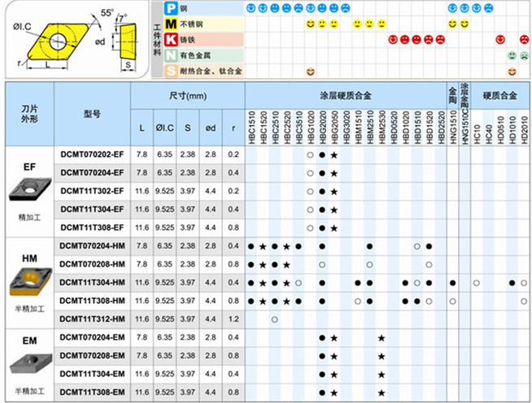
Task: Click the orange smiley in heat-resistant alloy row
Action: [x=311, y=71]
